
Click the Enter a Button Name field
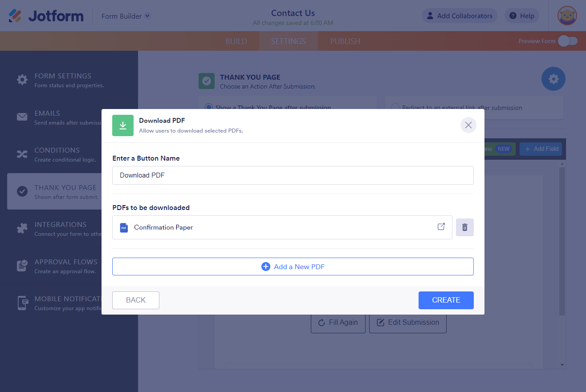tap(293, 175)
